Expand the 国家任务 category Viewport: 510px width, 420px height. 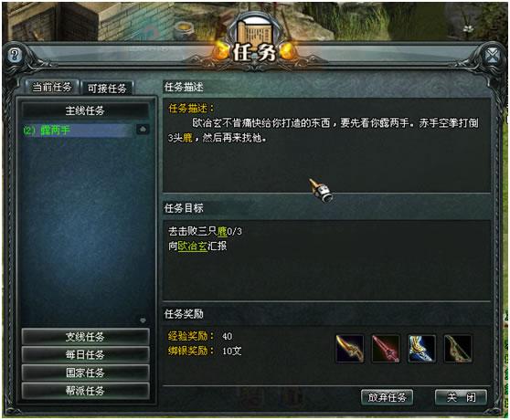(85, 373)
